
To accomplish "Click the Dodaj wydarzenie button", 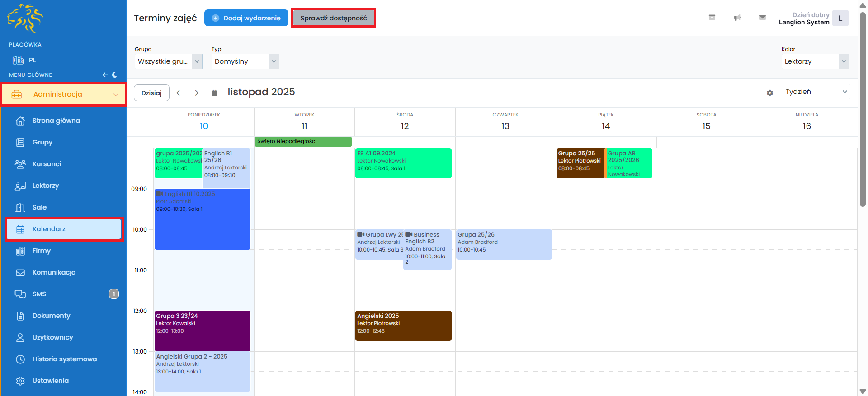I will coord(246,18).
